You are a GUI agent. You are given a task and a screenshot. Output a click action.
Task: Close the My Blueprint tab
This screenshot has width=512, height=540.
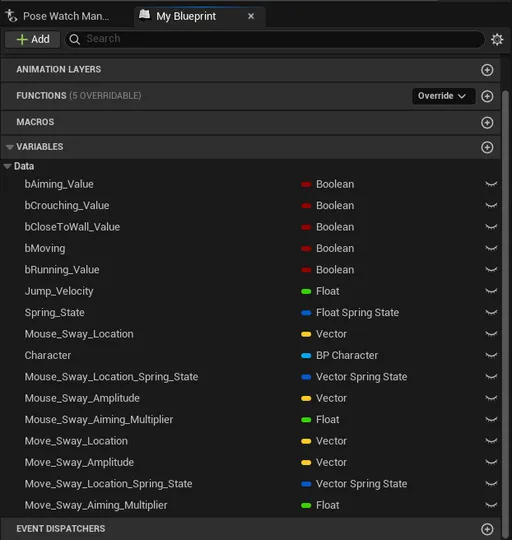point(251,16)
